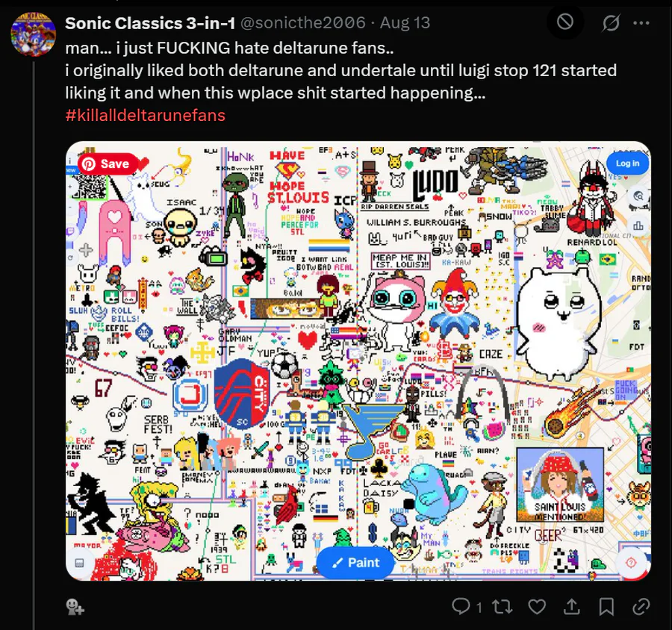This screenshot has height=630, width=672.
Task: Copy link with chain icon
Action: tap(641, 606)
